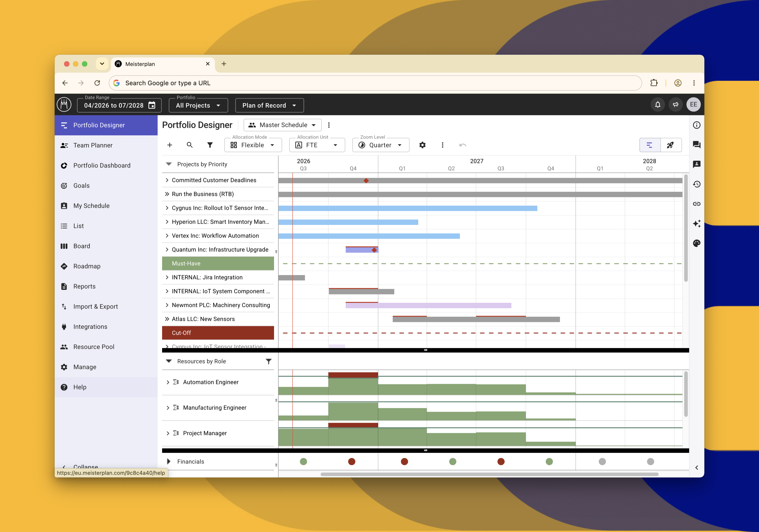Open the announcements megaphone icon

pyautogui.click(x=675, y=105)
